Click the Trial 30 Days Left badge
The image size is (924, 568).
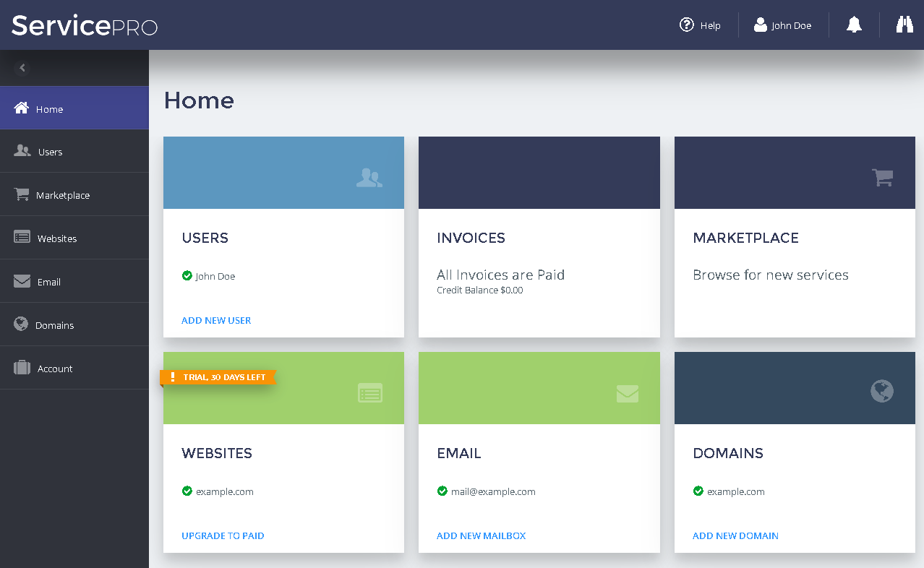[x=218, y=377]
